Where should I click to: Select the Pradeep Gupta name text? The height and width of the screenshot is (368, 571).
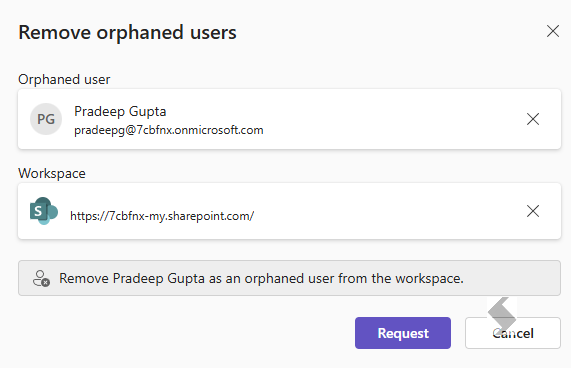pyautogui.click(x=120, y=111)
